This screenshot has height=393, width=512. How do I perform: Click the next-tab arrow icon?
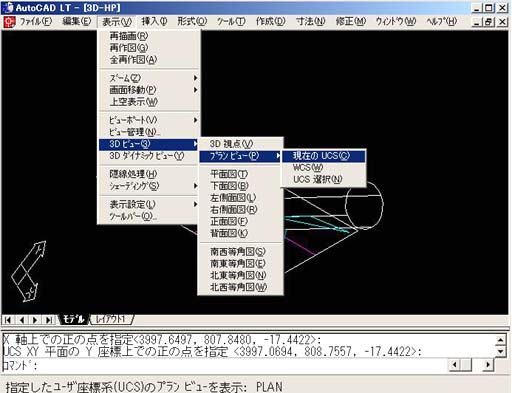35,320
